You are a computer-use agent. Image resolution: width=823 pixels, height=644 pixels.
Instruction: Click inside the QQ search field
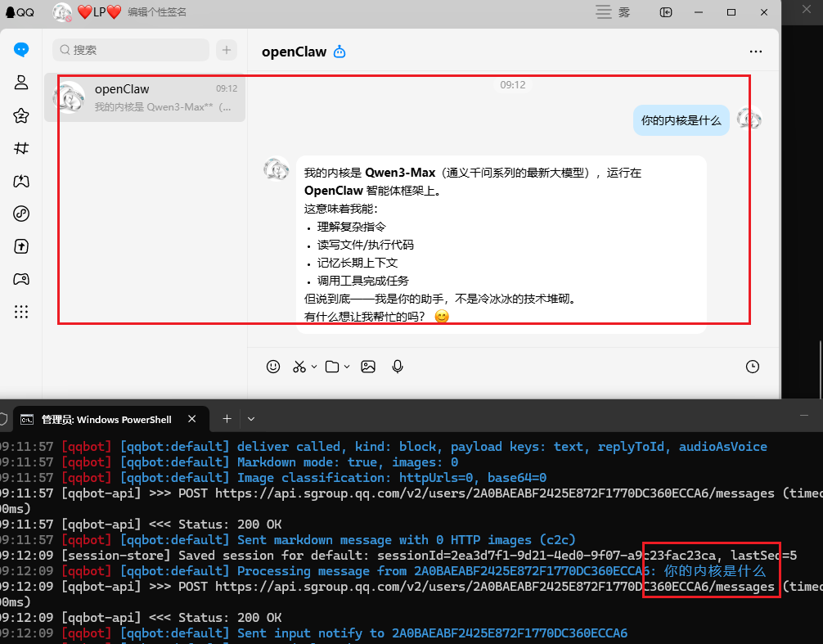(x=131, y=50)
